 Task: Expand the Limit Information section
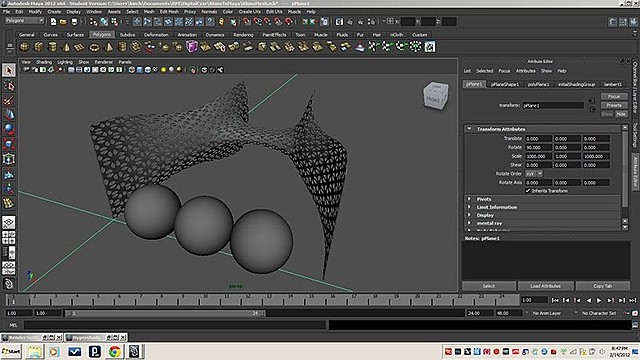469,207
